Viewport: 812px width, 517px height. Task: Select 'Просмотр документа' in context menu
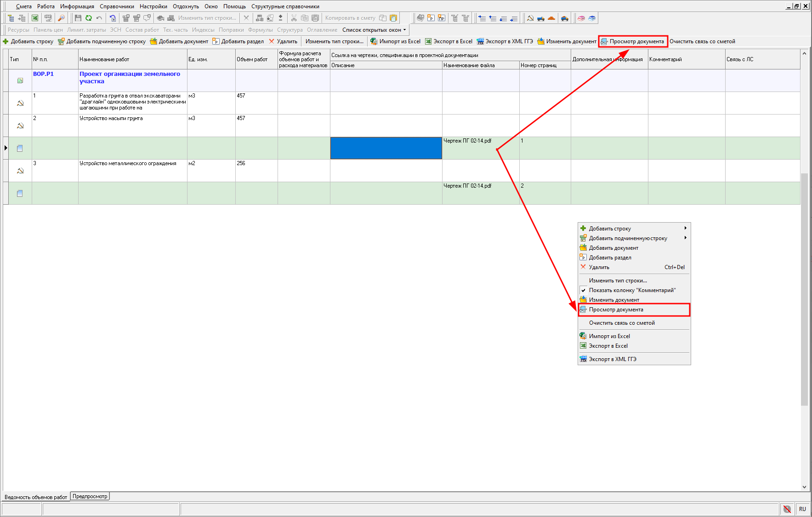coord(616,310)
